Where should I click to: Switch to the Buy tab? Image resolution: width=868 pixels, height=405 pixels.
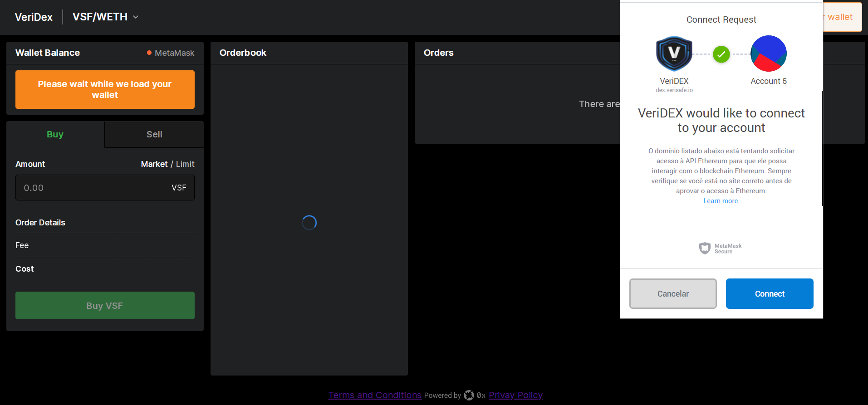[55, 134]
